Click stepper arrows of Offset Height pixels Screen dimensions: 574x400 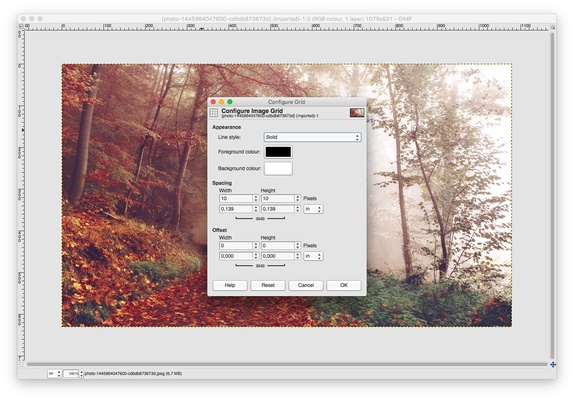[x=298, y=246]
